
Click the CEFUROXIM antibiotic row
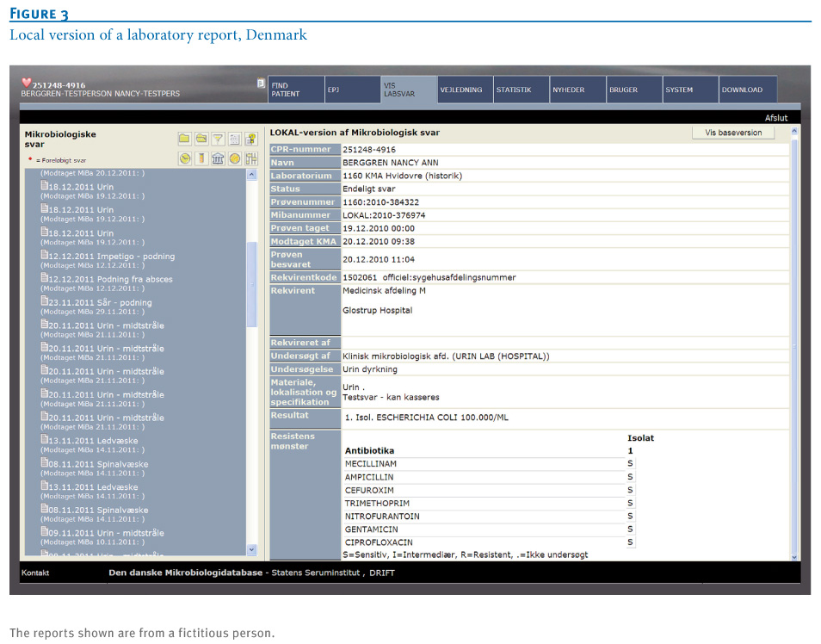pos(490,490)
